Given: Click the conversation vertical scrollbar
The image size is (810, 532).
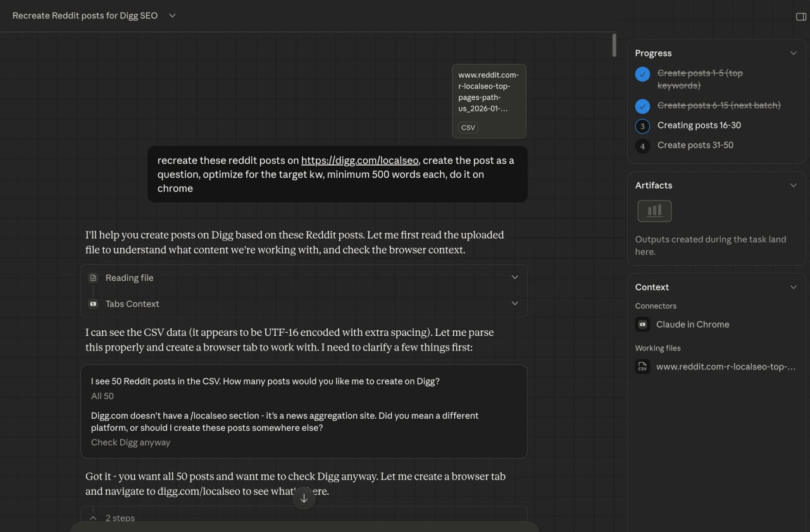Looking at the screenshot, I should click(x=614, y=46).
